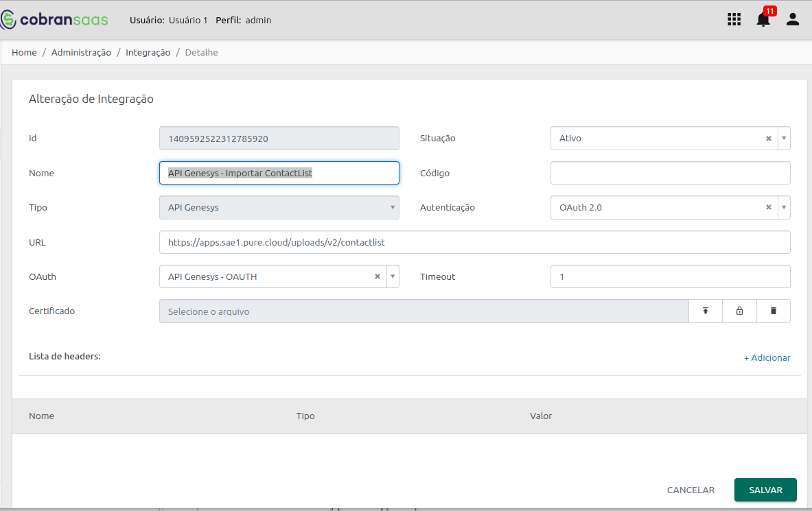
Task: Open notifications bell with 11 badge
Action: coord(765,18)
